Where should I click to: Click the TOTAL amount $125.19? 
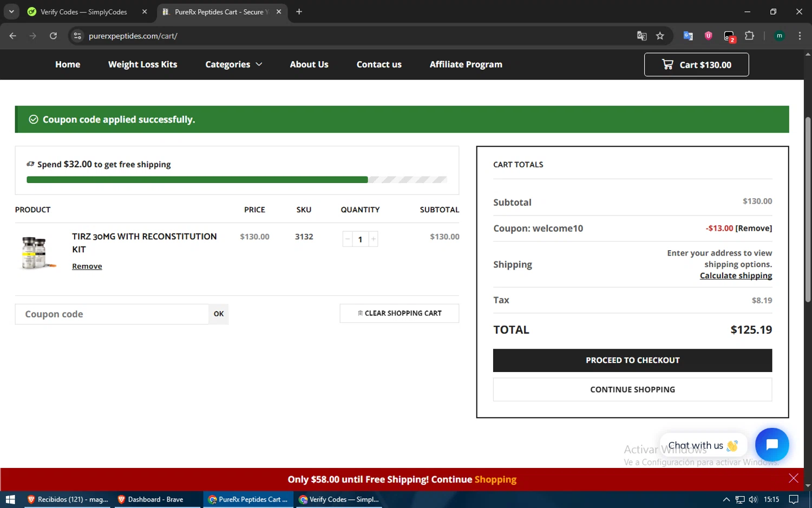751,329
